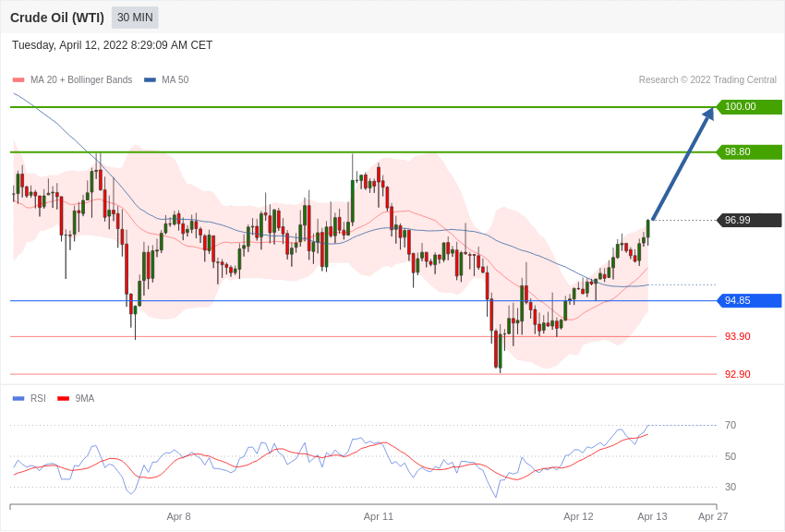Click the blue MA 50 legend swatch
785x532 pixels.
[x=150, y=80]
